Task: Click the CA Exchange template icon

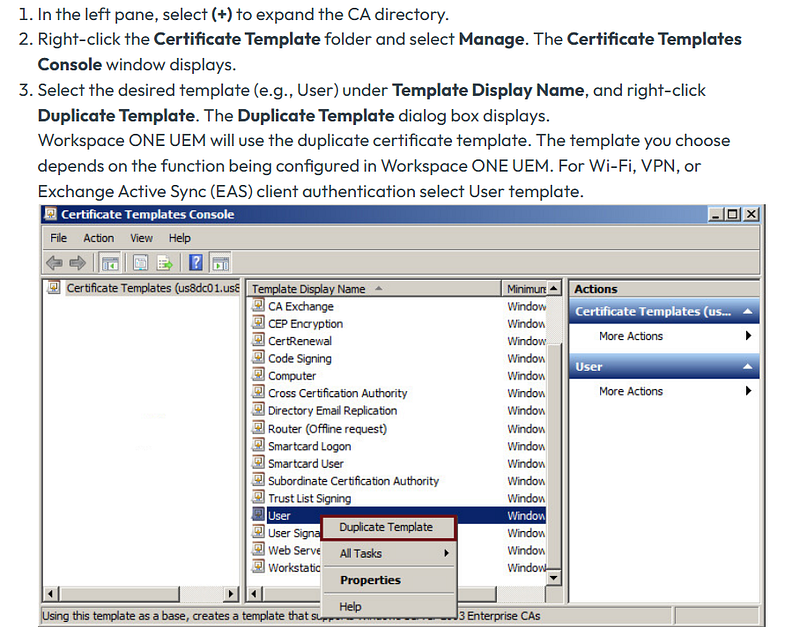Action: point(259,306)
